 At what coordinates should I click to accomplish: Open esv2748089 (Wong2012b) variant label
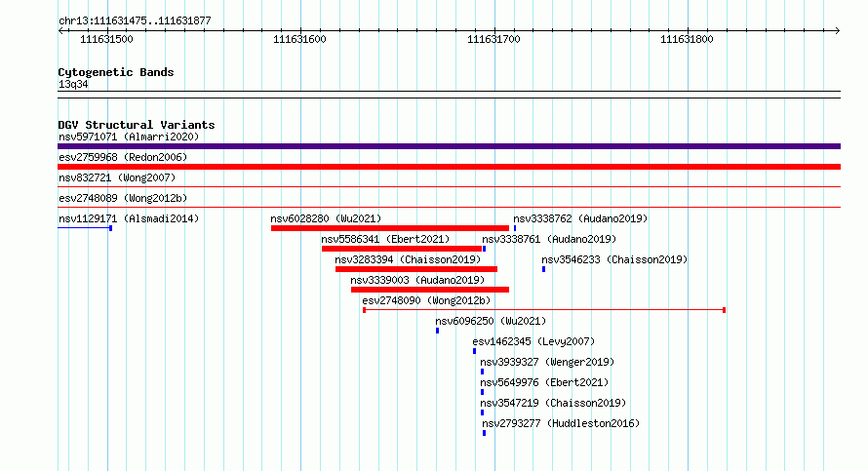(123, 198)
